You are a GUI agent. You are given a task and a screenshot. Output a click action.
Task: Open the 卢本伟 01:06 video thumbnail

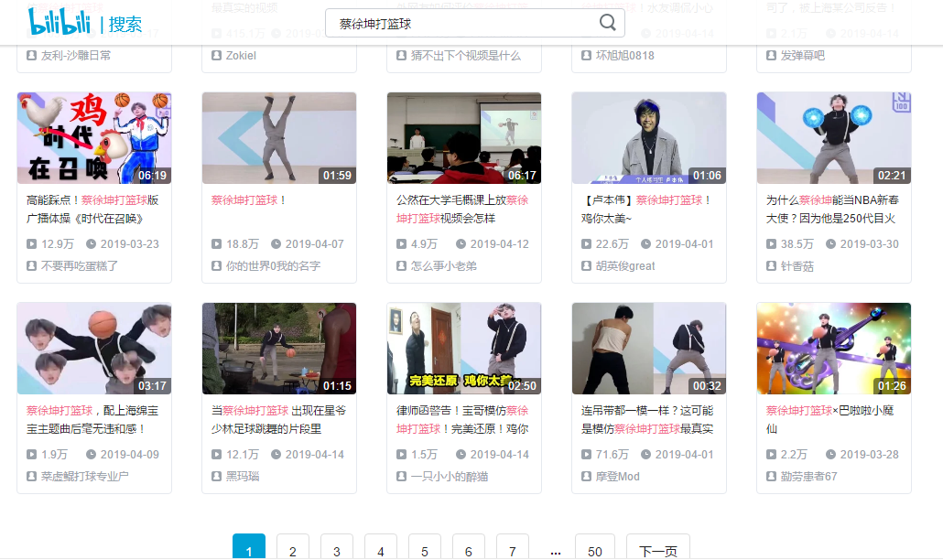(x=649, y=138)
